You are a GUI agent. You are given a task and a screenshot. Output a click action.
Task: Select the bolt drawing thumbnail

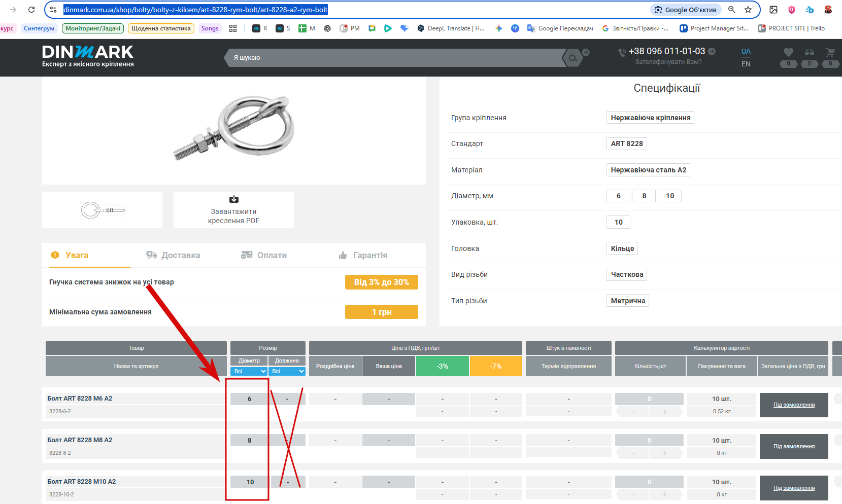click(102, 210)
